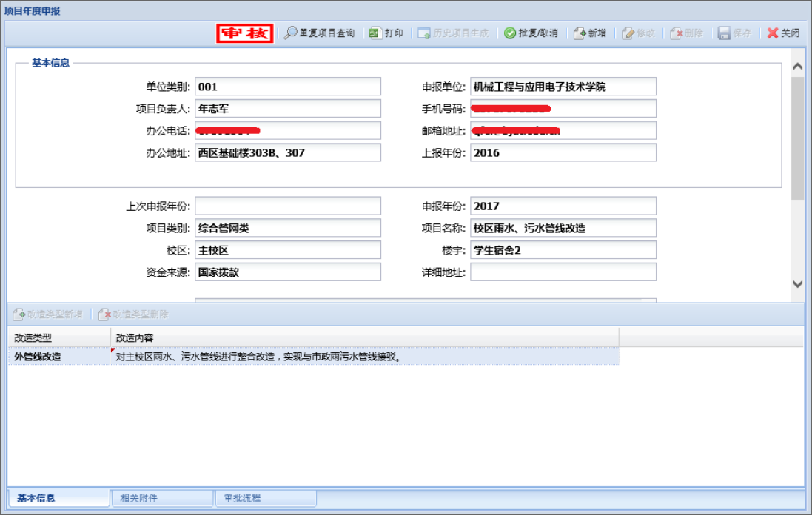Image resolution: width=812 pixels, height=515 pixels.
Task: Click the empty 详细地址 input field
Action: pyautogui.click(x=563, y=272)
